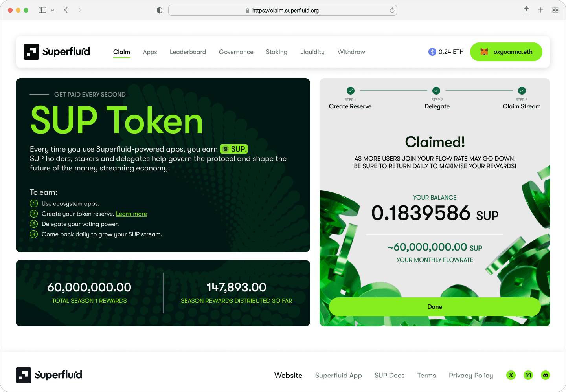Show the tab overview grid
Viewport: 566px width, 392px height.
pos(555,10)
